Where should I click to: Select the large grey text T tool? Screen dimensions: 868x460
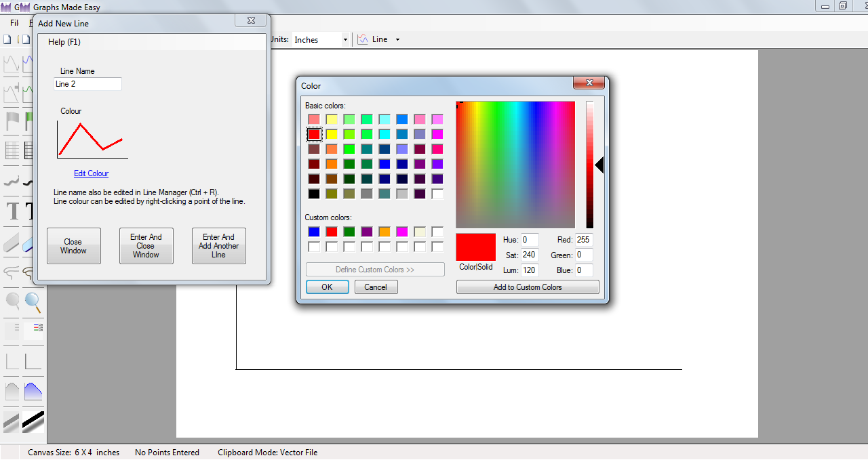pyautogui.click(x=12, y=211)
